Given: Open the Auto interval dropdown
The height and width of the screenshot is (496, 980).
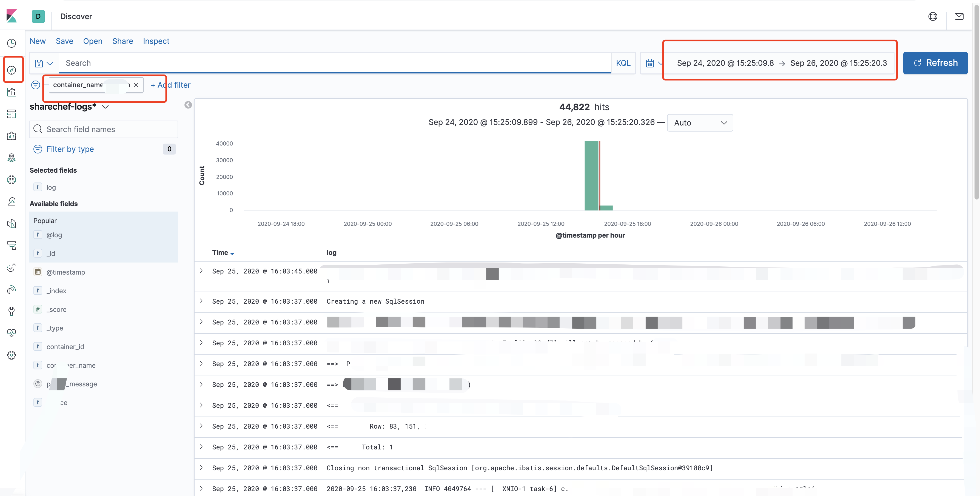Looking at the screenshot, I should coord(700,123).
